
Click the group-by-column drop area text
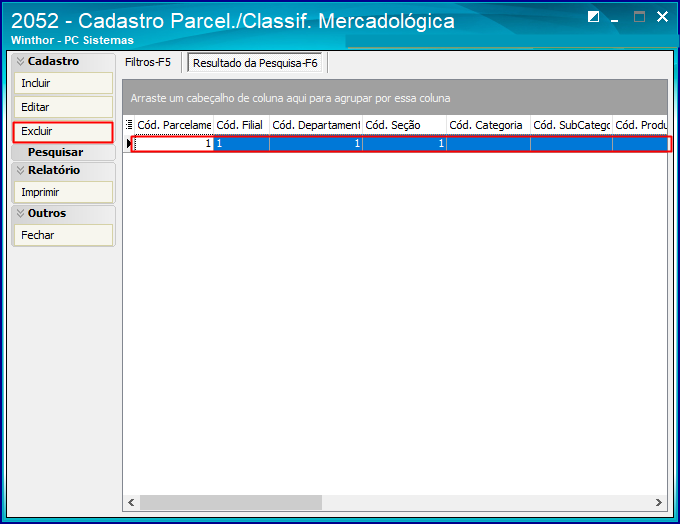pos(290,98)
